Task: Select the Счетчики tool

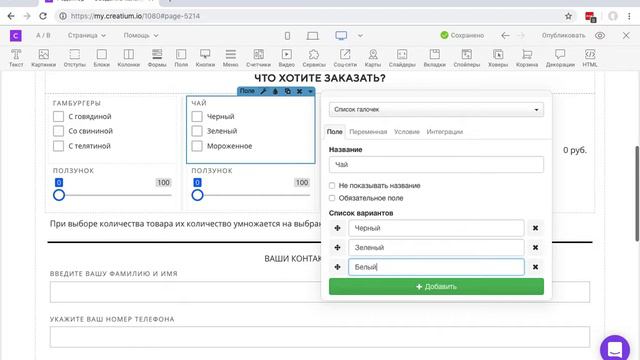Action: (258, 58)
